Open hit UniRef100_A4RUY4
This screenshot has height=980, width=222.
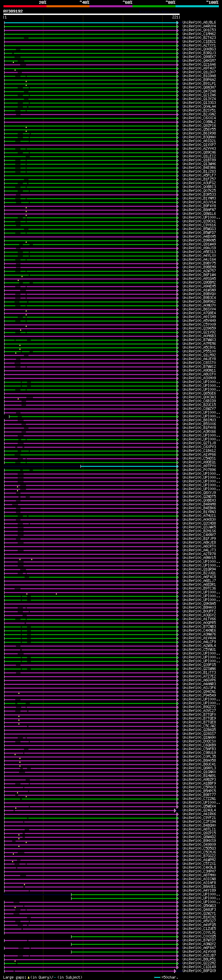tap(199, 26)
